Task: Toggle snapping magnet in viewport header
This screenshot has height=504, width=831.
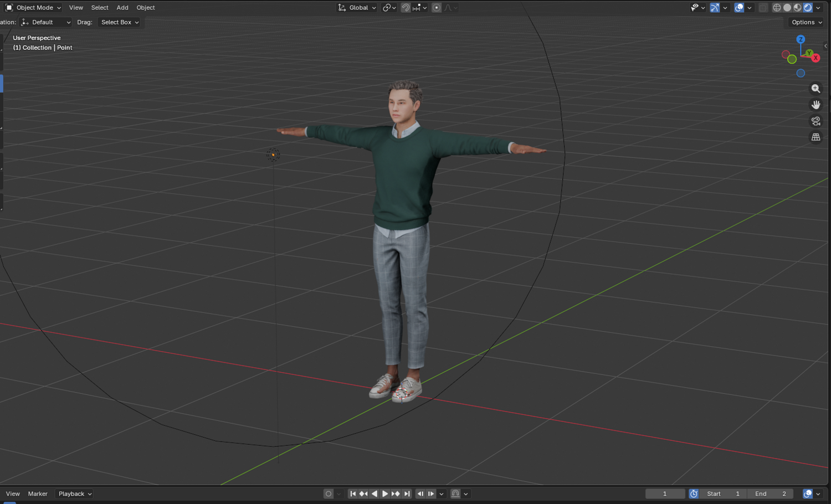Action: tap(406, 8)
